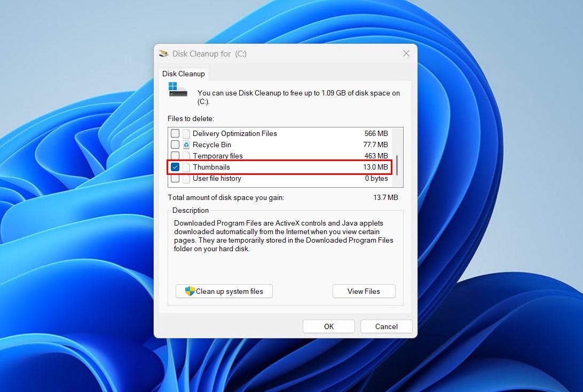Click Total amount of disk space label
Screen dimensions: 583x392
[226, 198]
